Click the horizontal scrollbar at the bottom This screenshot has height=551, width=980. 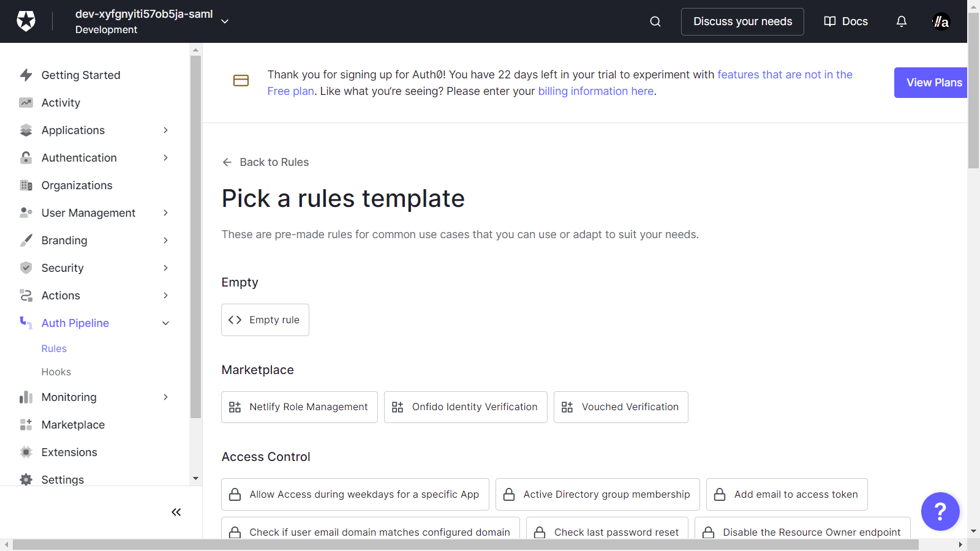point(466,544)
